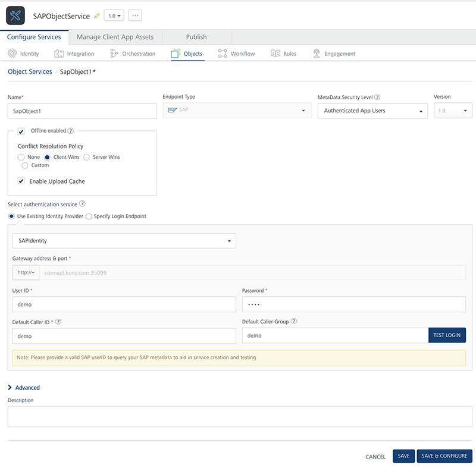The height and width of the screenshot is (474, 476).
Task: Switch to Configure Services tab
Action: 34,37
